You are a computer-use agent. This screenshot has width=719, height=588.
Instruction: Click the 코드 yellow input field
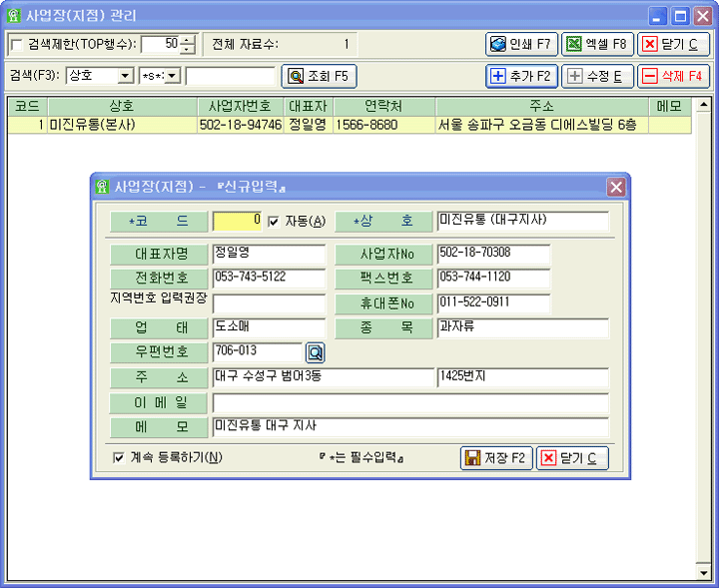(x=237, y=222)
